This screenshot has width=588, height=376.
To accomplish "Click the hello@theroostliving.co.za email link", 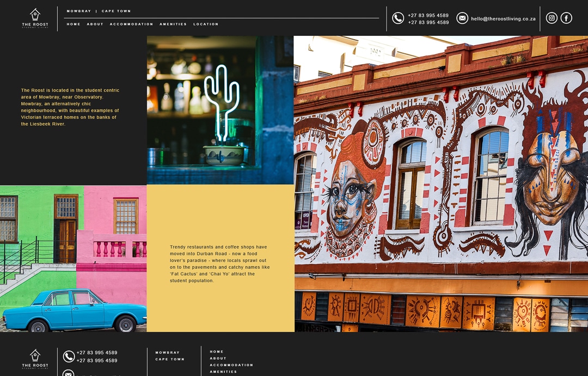I will click(x=503, y=19).
